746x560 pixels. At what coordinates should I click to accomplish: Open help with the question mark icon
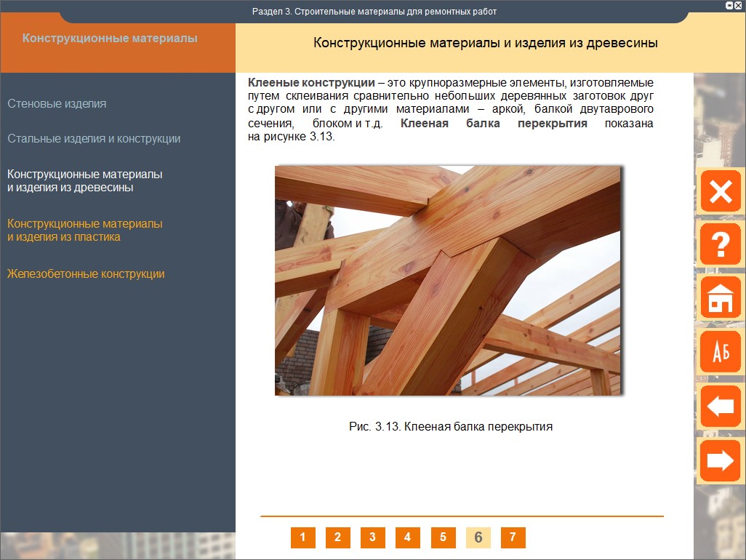(x=720, y=245)
